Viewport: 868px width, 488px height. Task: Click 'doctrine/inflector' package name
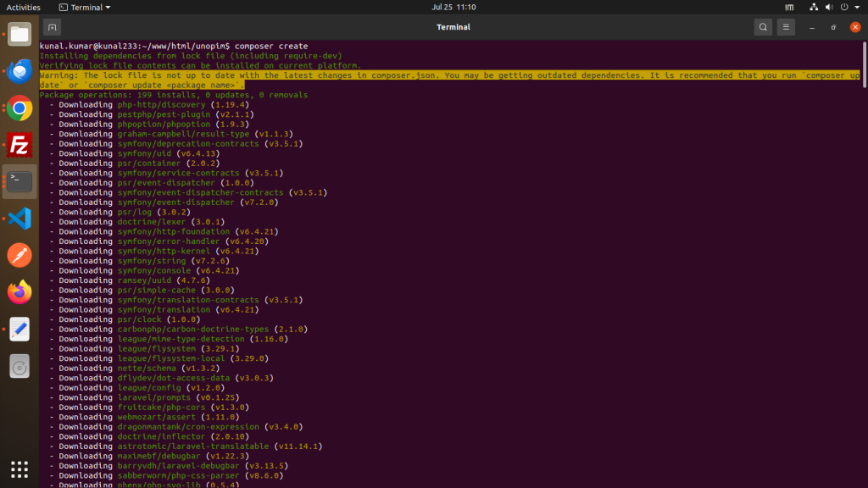tap(161, 436)
